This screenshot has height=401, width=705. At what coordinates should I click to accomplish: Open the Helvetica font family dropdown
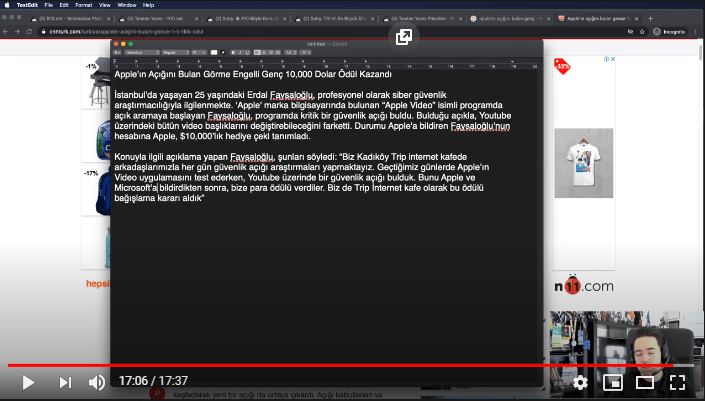point(142,53)
